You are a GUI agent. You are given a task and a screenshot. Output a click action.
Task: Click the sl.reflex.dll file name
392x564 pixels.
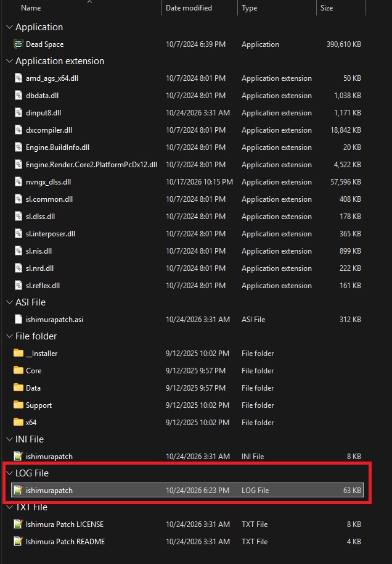[43, 285]
